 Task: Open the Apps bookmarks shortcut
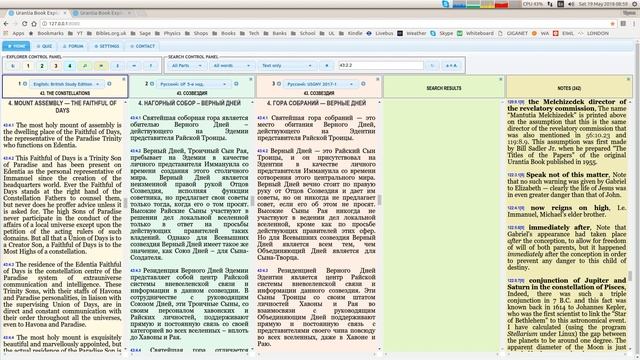(14, 33)
